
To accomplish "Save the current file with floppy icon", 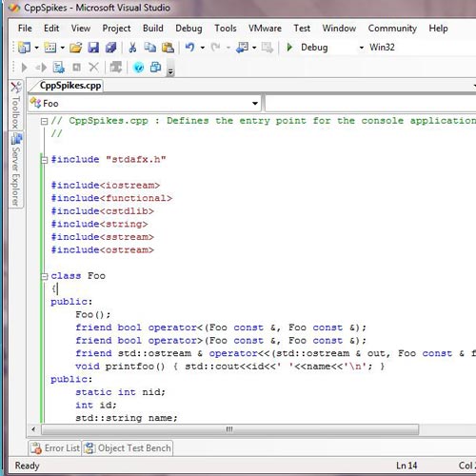I will [93, 48].
